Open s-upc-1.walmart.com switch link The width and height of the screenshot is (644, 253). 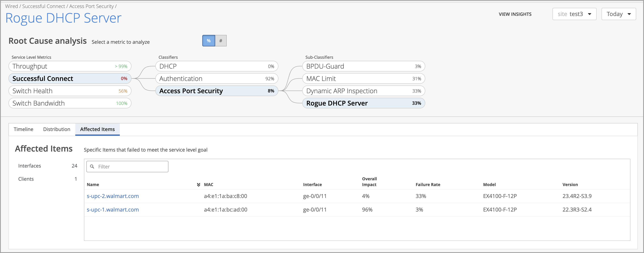point(112,210)
